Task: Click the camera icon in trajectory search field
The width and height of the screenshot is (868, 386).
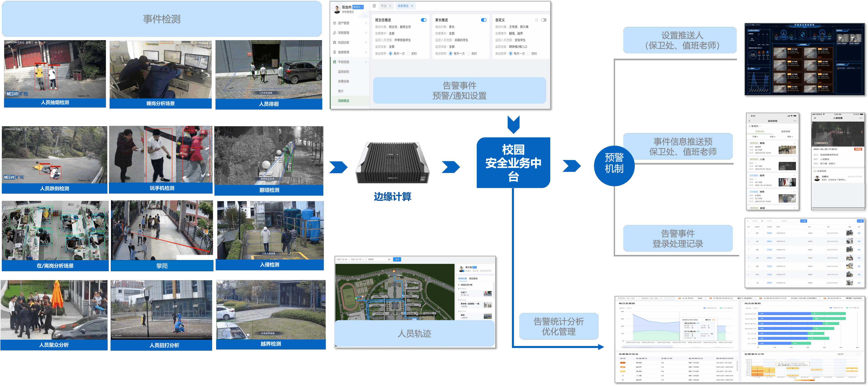Action: tap(389, 259)
